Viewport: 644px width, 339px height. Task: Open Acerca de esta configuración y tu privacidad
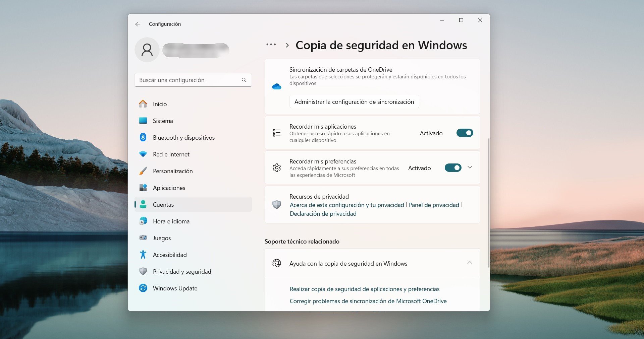(x=347, y=205)
